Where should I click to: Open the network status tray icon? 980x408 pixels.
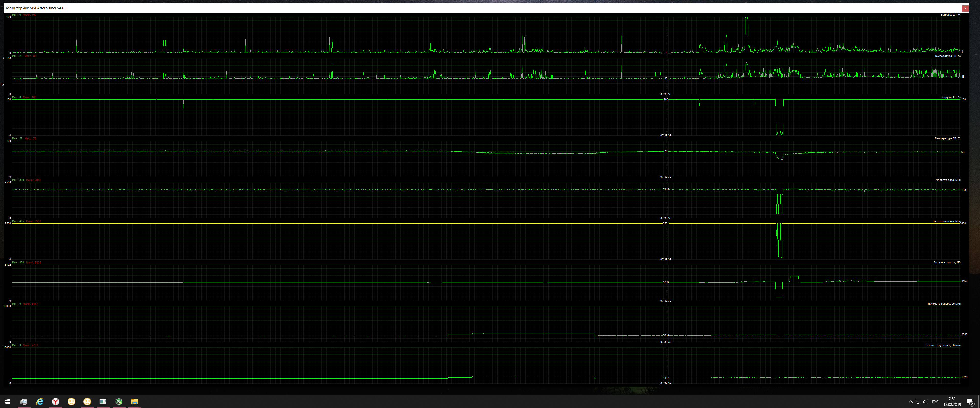(918, 402)
